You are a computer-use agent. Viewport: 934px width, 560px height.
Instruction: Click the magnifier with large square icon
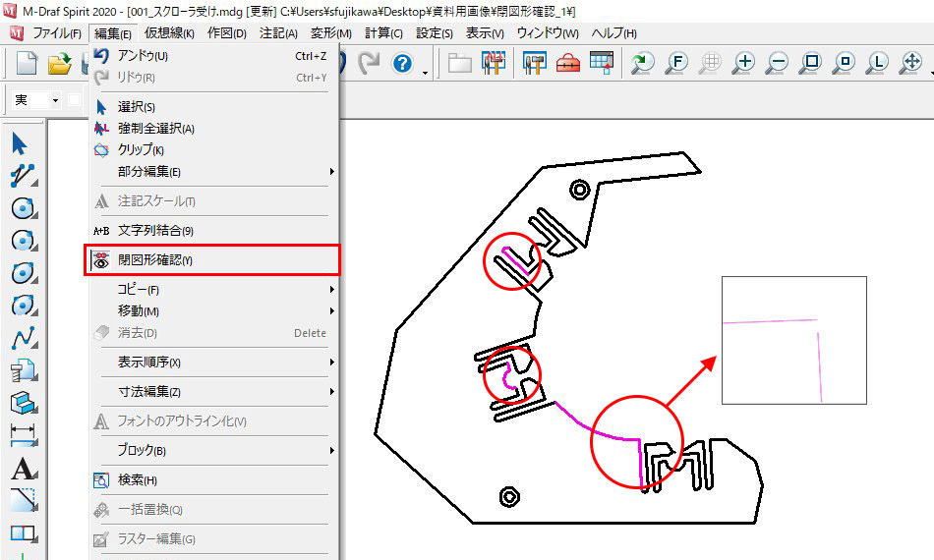[x=811, y=63]
